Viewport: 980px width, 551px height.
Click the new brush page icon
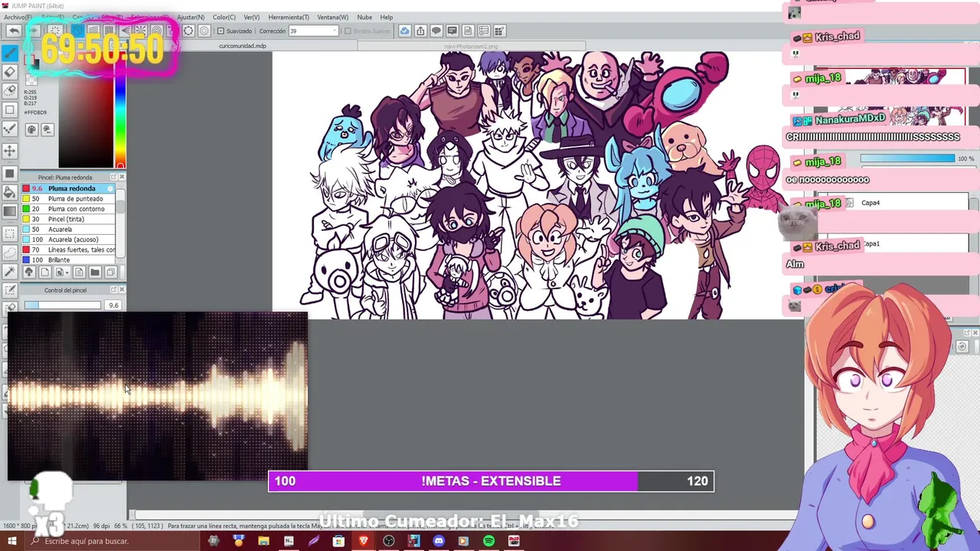point(44,272)
